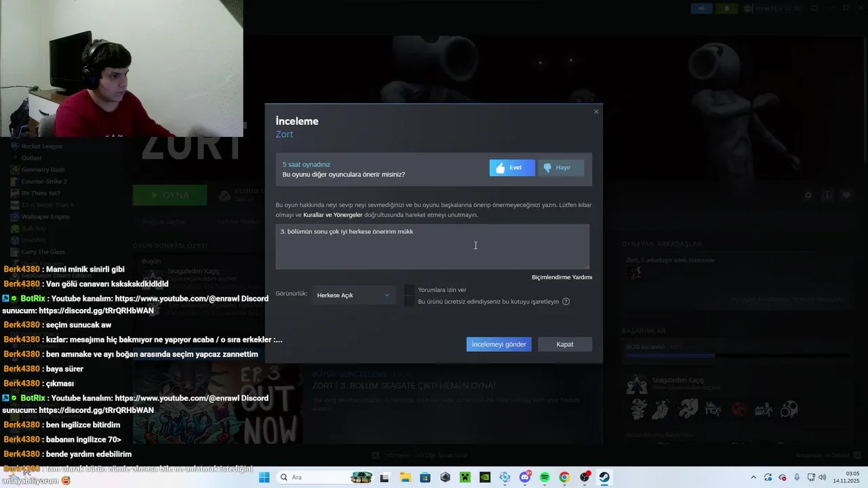The width and height of the screenshot is (868, 488).
Task: Submit review with İncelemeyi gönder
Action: pyautogui.click(x=499, y=344)
